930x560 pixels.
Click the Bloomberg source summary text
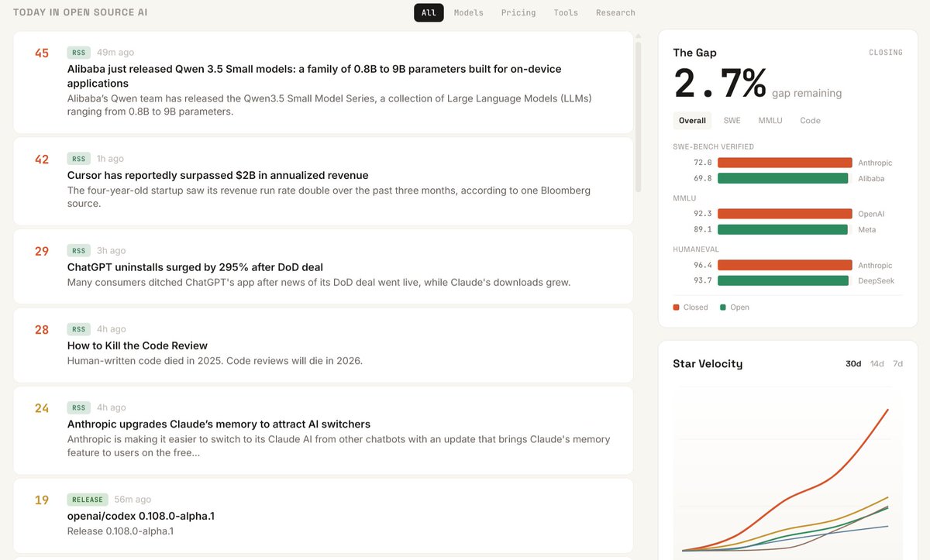(x=329, y=197)
